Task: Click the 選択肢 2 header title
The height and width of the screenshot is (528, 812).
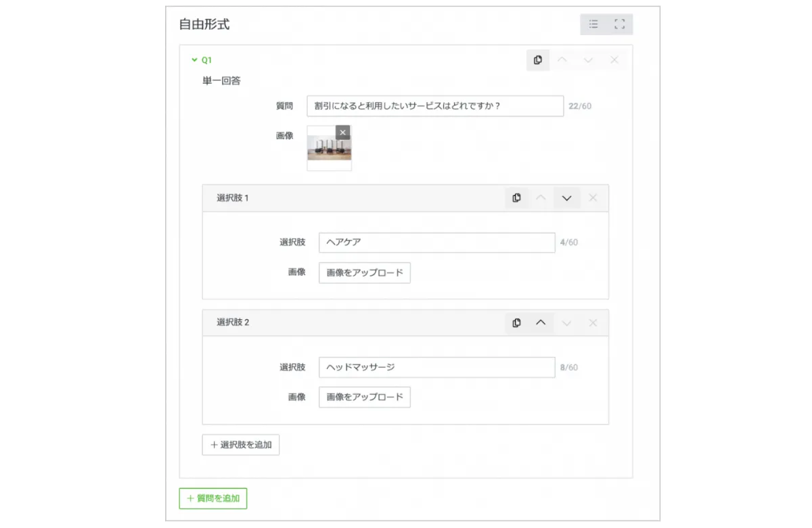Action: click(233, 322)
